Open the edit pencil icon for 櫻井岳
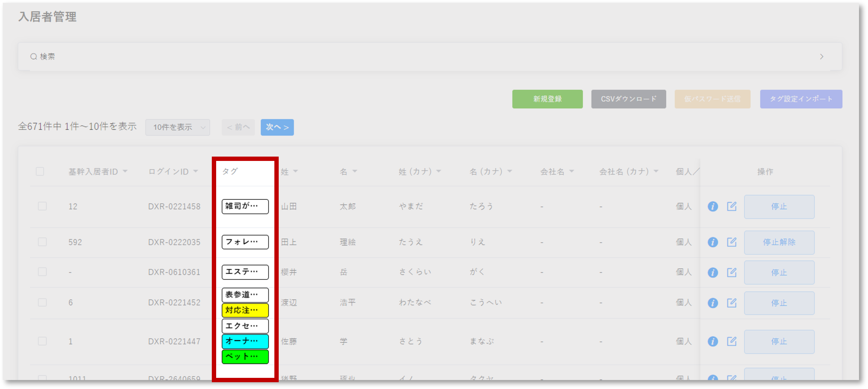Screen dimensions: 868x389 click(x=732, y=272)
